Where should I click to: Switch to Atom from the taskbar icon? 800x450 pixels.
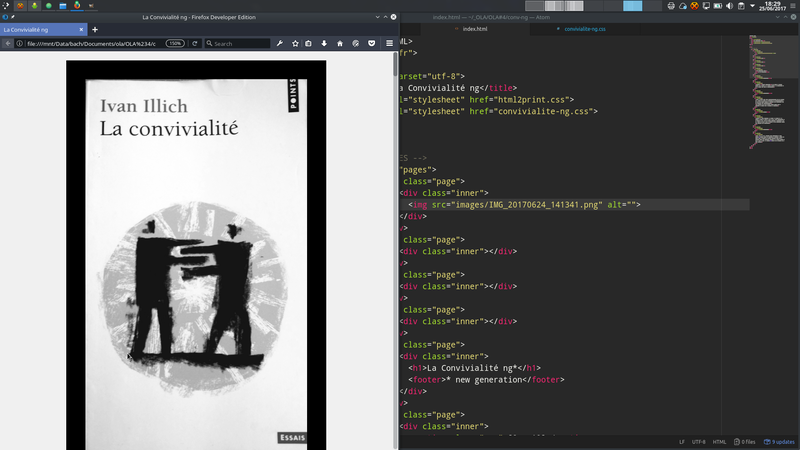tap(91, 6)
